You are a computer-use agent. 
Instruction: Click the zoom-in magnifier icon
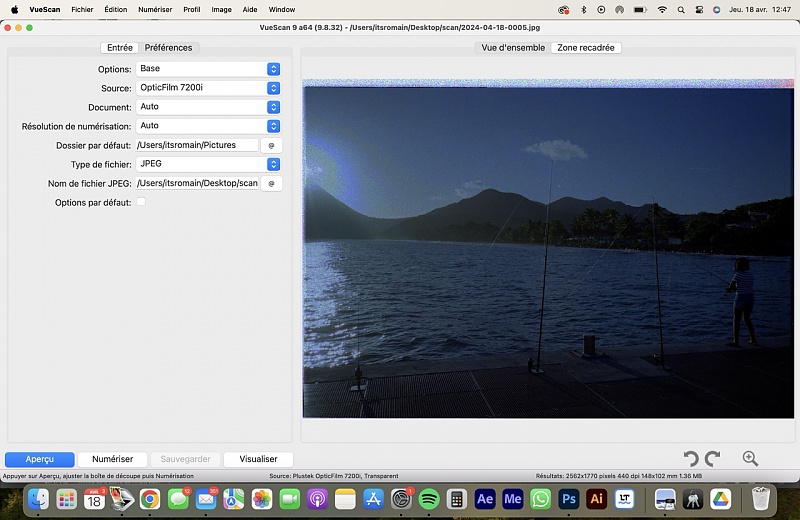(750, 459)
